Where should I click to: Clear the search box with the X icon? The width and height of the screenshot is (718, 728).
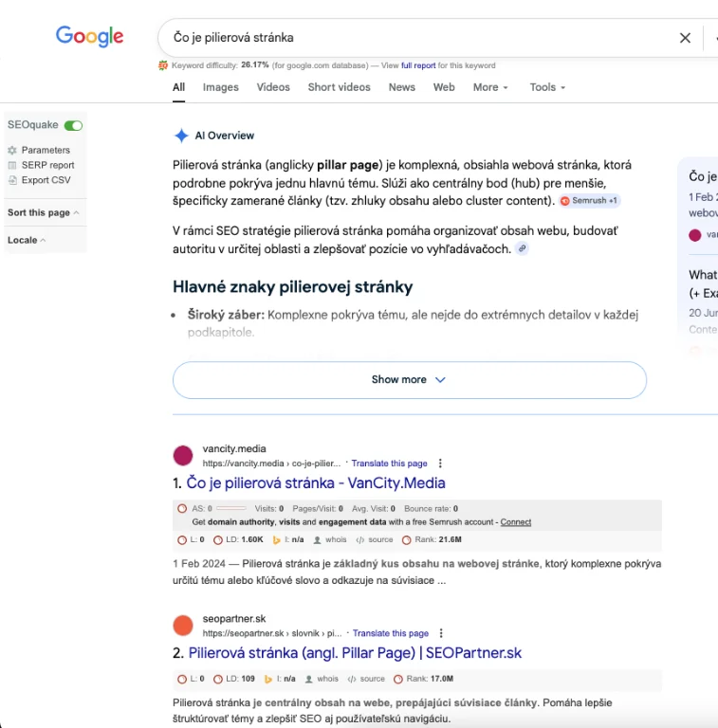pos(685,38)
